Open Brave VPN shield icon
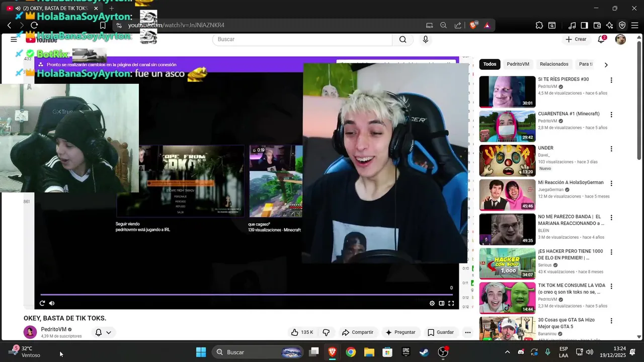This screenshot has width=644, height=362. point(622,25)
